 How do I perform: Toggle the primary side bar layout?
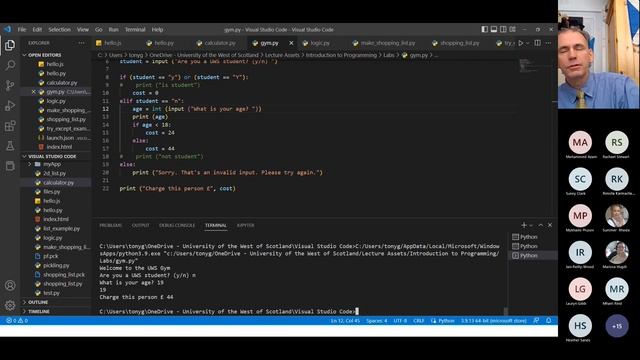[484, 29]
